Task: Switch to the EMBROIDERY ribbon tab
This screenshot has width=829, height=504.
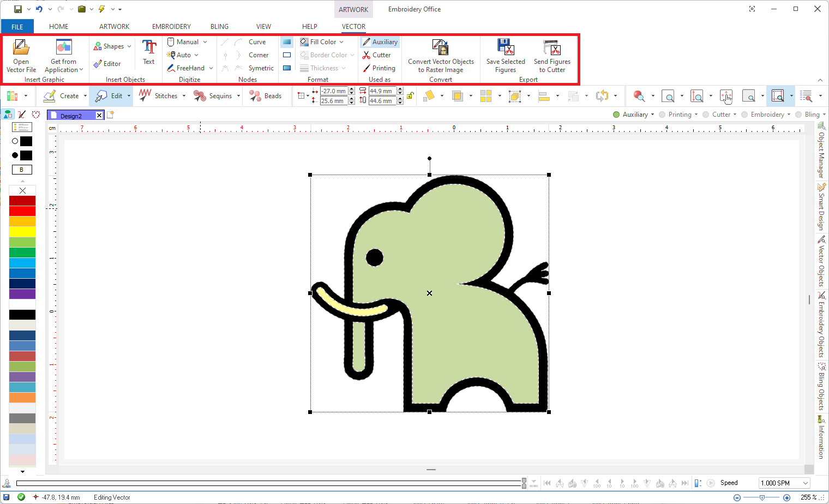Action: [171, 26]
